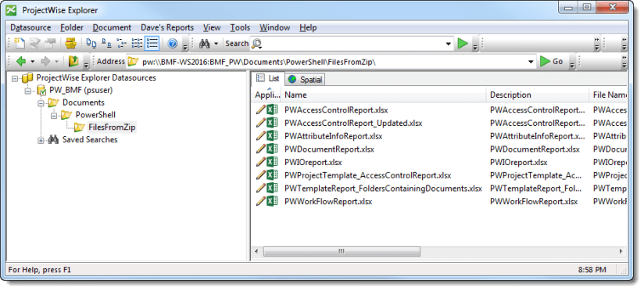Collapse the PowerShell tree node
Screen dimensions: 644x291
click(x=53, y=115)
